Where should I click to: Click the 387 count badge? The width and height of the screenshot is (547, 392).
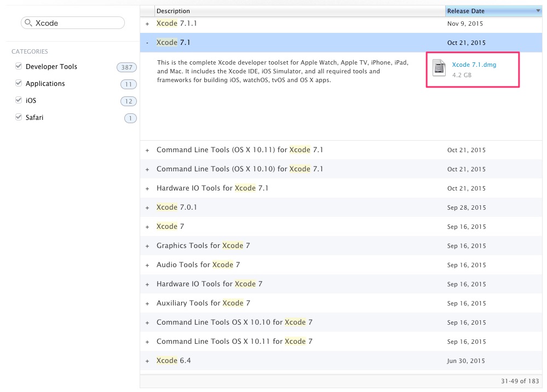126,67
